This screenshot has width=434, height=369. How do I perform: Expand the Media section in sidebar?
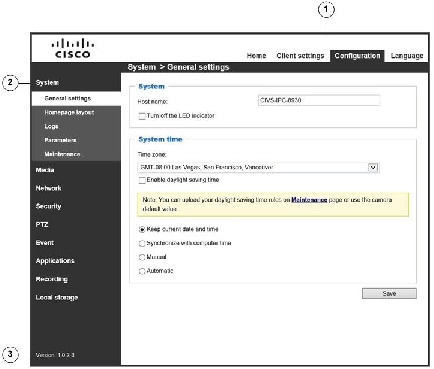pyautogui.click(x=45, y=170)
